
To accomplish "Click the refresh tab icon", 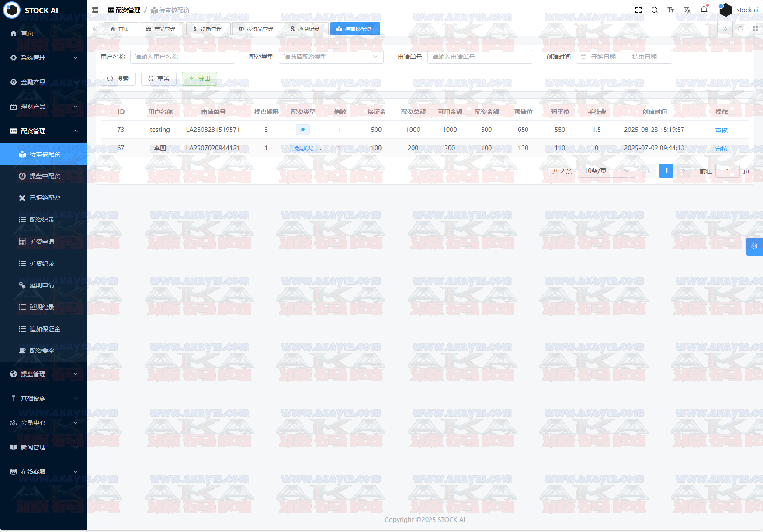I will [740, 29].
